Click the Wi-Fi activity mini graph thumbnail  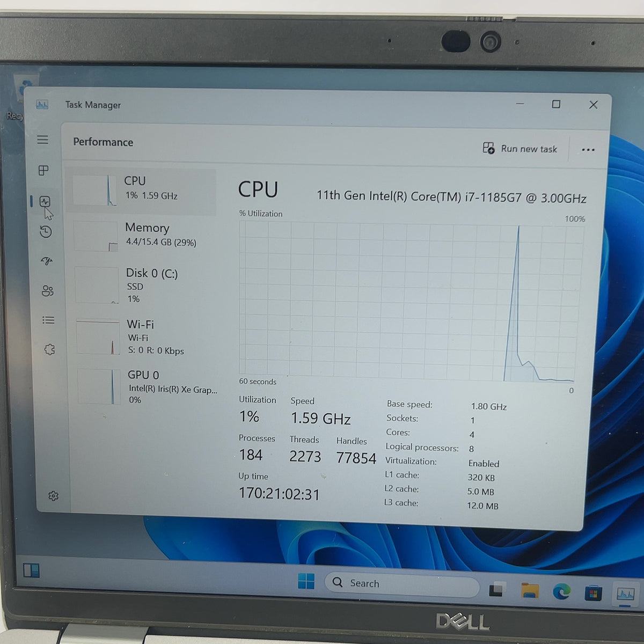98,336
